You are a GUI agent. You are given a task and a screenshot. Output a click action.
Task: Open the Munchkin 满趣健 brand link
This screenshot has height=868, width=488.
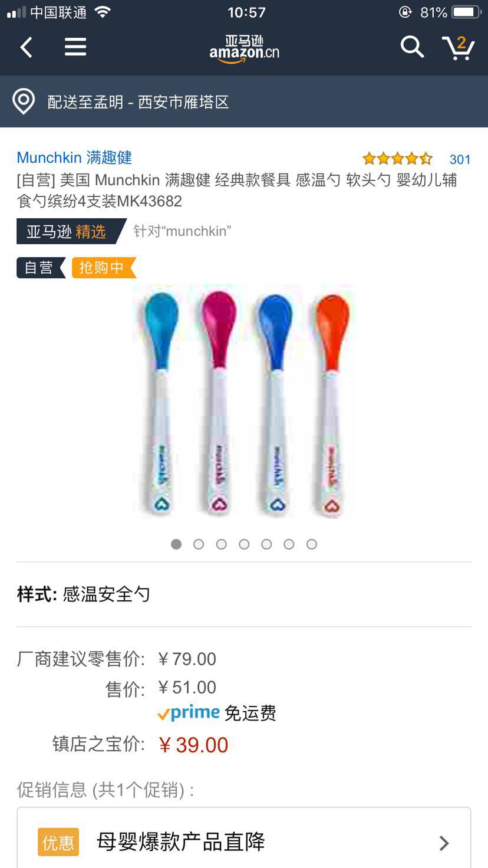pyautogui.click(x=74, y=157)
